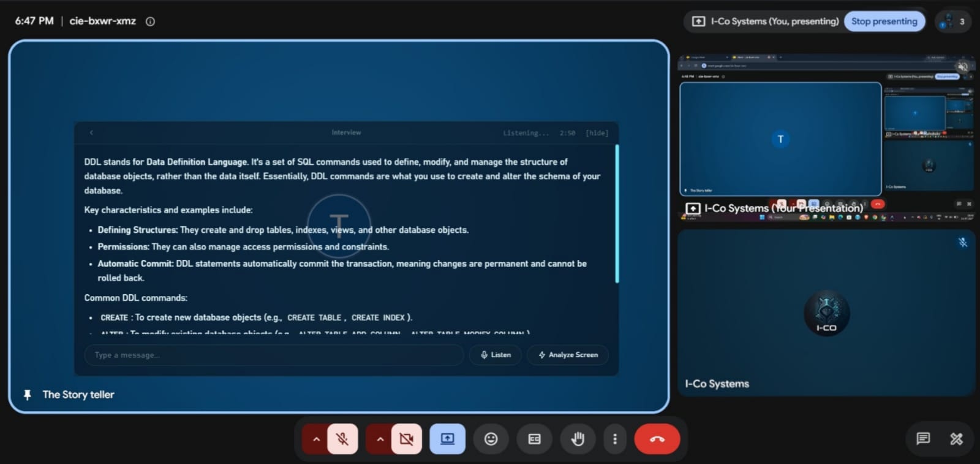Toggle the screen share present button
This screenshot has width=980, height=464.
448,439
